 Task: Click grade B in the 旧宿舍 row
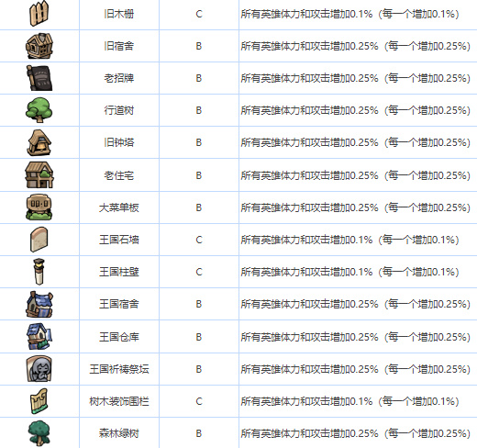coord(199,46)
